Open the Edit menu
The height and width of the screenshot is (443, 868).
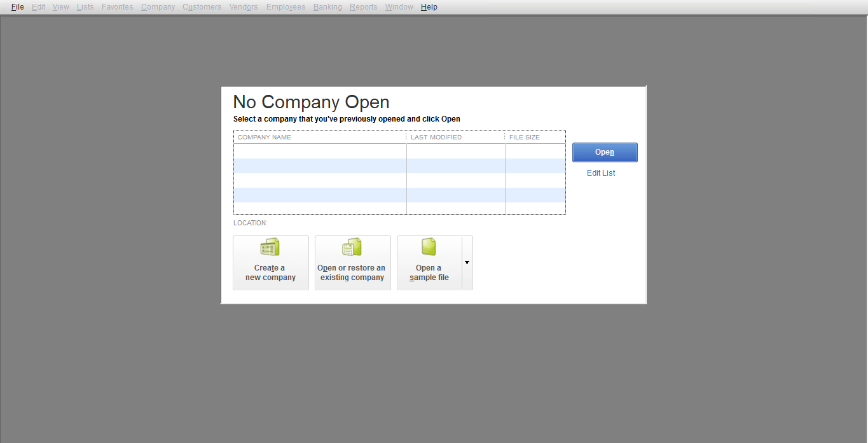click(38, 6)
